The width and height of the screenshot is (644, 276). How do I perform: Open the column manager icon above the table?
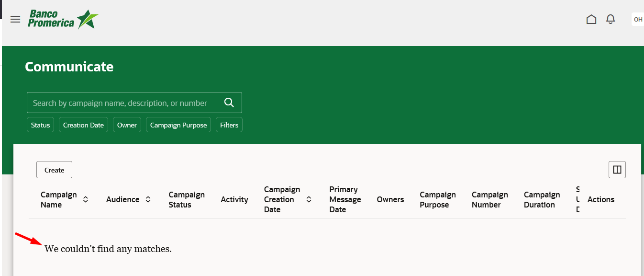click(x=617, y=169)
